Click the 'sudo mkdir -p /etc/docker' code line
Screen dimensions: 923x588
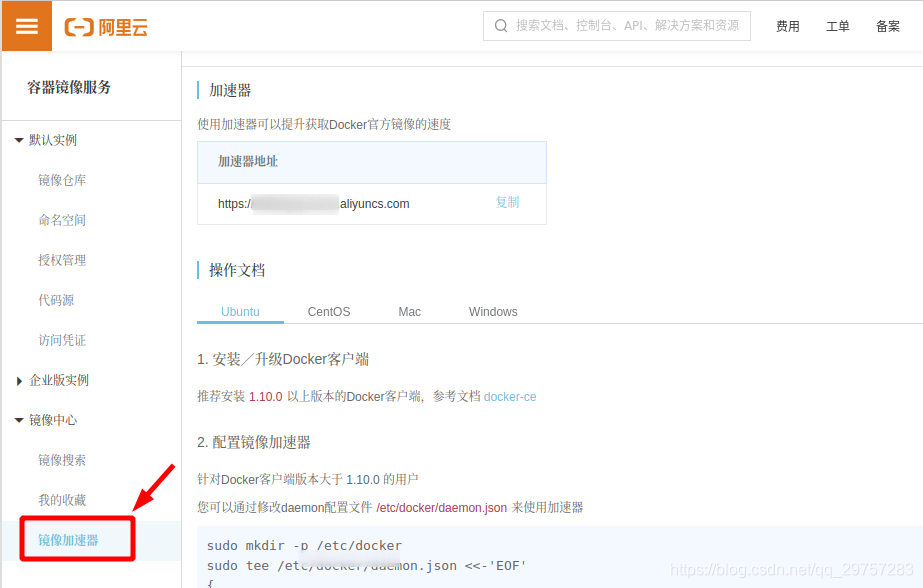(x=304, y=546)
